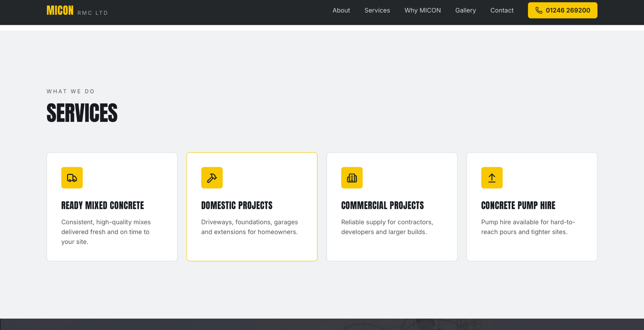Select the Concrete Pump Hire card title

[x=518, y=205]
